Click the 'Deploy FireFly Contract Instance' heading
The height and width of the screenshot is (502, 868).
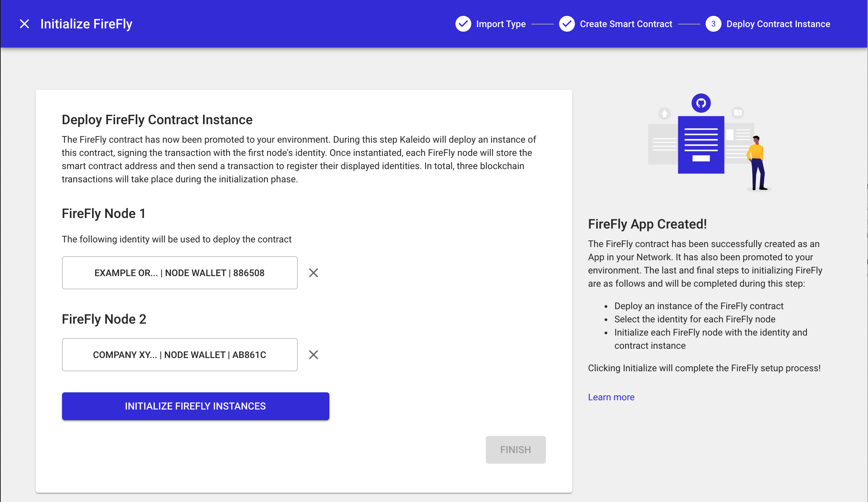pyautogui.click(x=157, y=120)
